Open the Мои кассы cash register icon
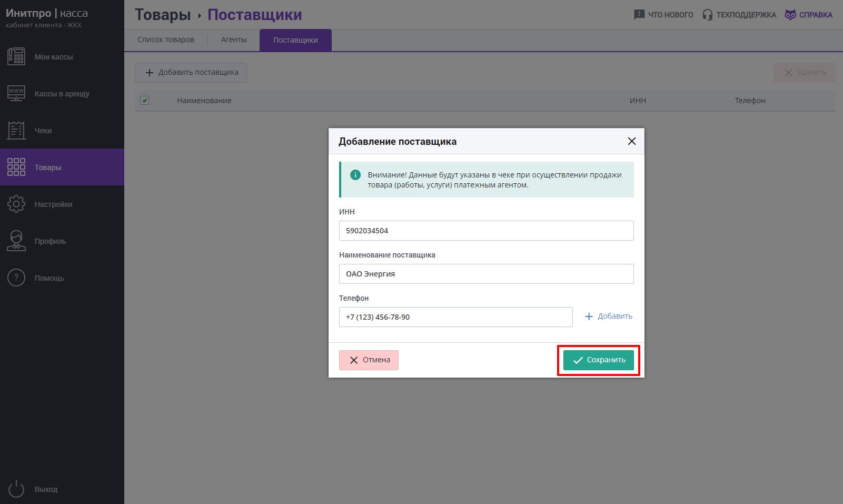Screen dimensions: 843x504 pyautogui.click(x=16, y=56)
